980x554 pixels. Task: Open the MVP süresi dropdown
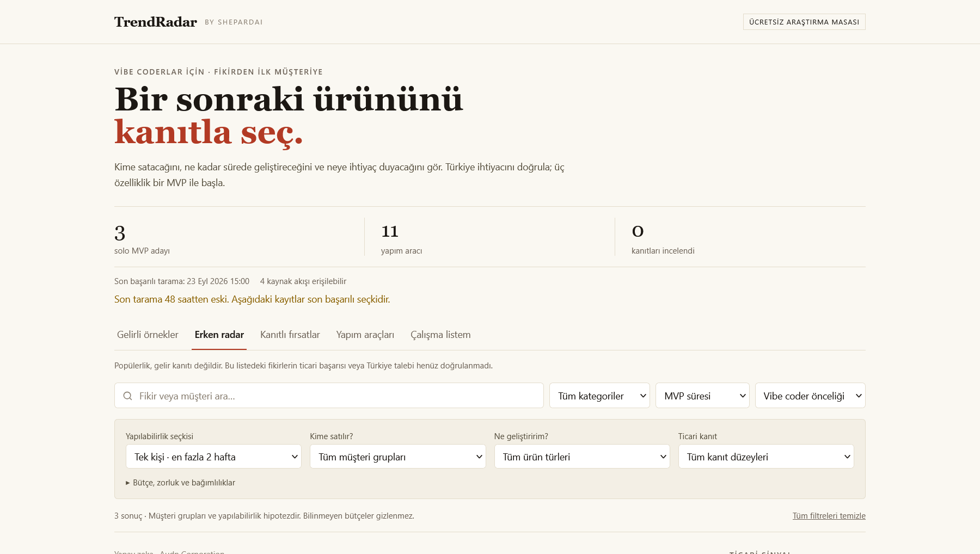point(702,396)
